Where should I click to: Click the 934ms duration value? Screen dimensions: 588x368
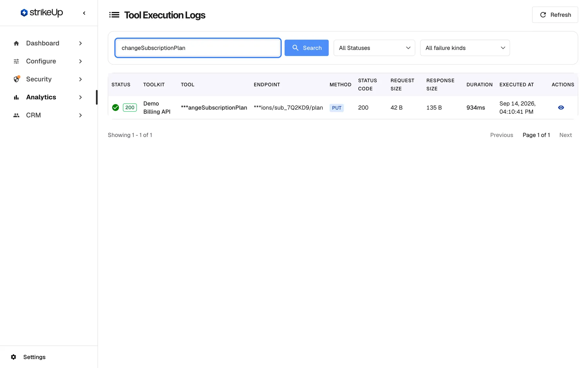(x=476, y=108)
